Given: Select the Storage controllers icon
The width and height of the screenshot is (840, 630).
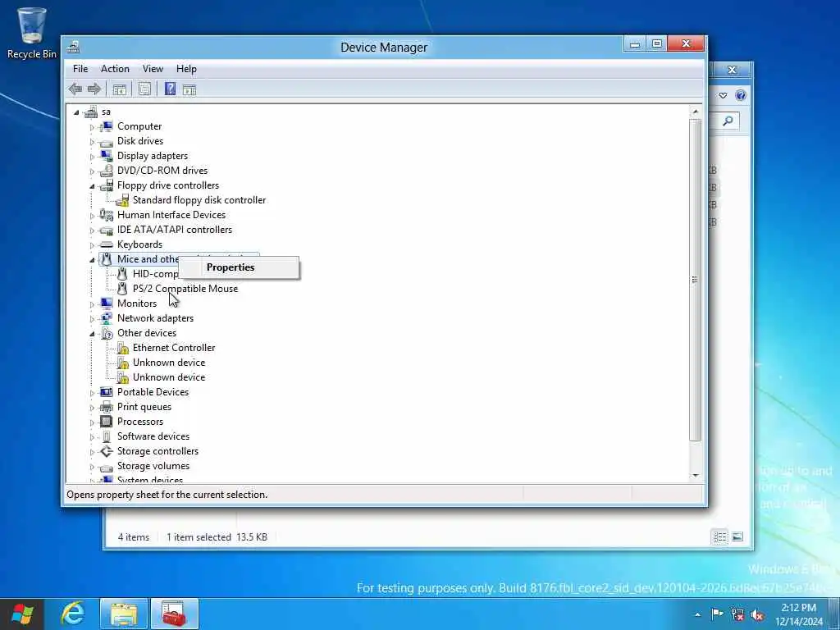Looking at the screenshot, I should pos(106,451).
